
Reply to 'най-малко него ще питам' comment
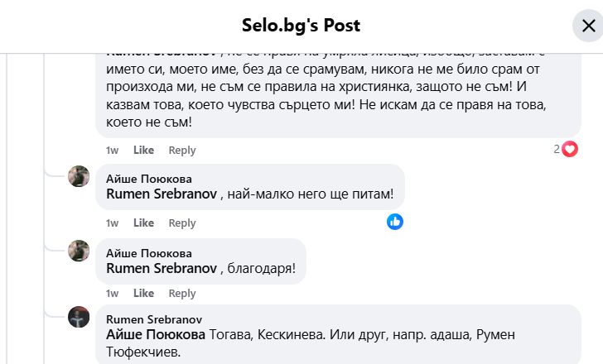point(182,223)
